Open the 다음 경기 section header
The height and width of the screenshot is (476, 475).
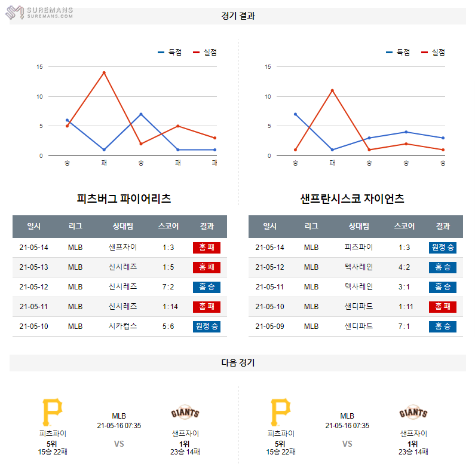238,362
